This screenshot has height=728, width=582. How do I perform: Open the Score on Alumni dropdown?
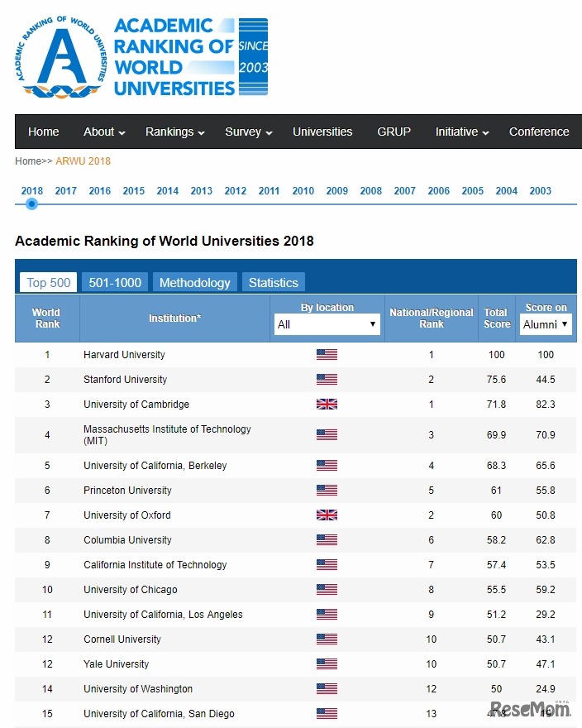pyautogui.click(x=546, y=324)
